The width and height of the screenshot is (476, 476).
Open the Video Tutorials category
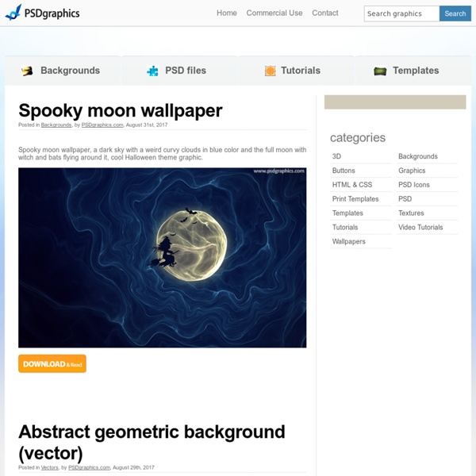pyautogui.click(x=420, y=227)
